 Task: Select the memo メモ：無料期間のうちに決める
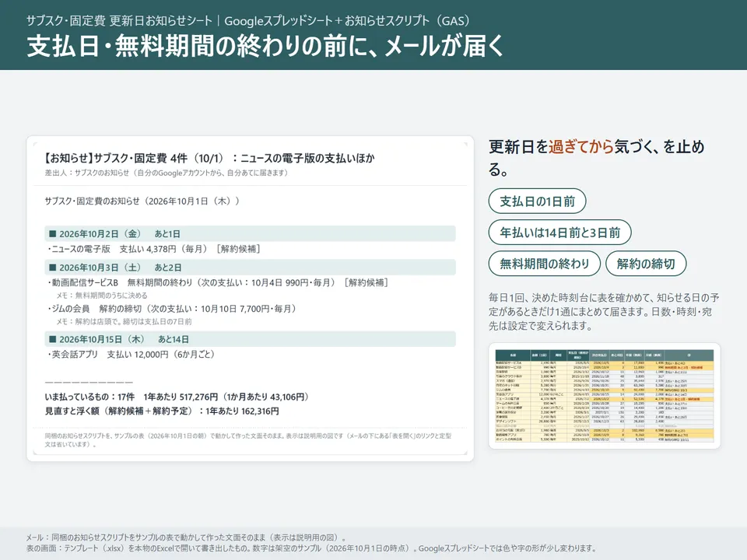(x=101, y=296)
